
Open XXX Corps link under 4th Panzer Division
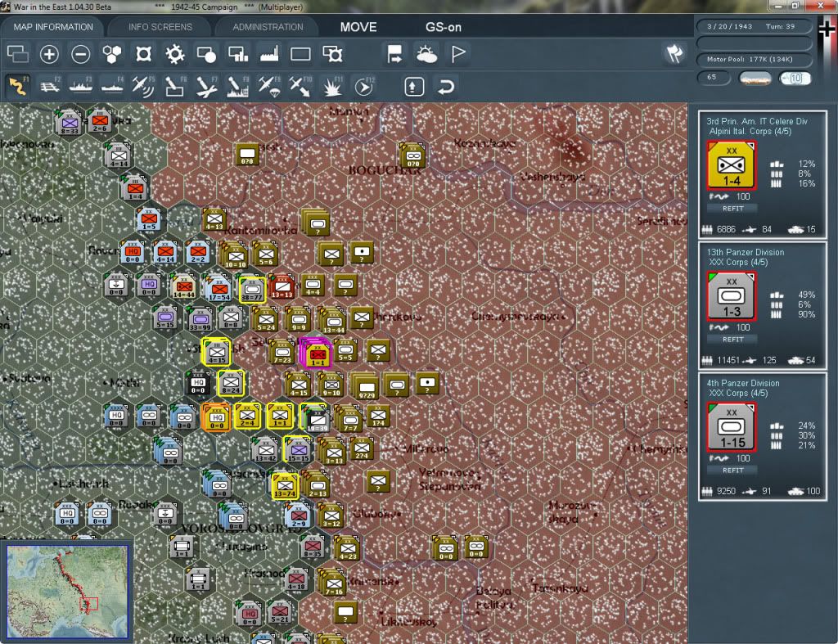point(738,394)
